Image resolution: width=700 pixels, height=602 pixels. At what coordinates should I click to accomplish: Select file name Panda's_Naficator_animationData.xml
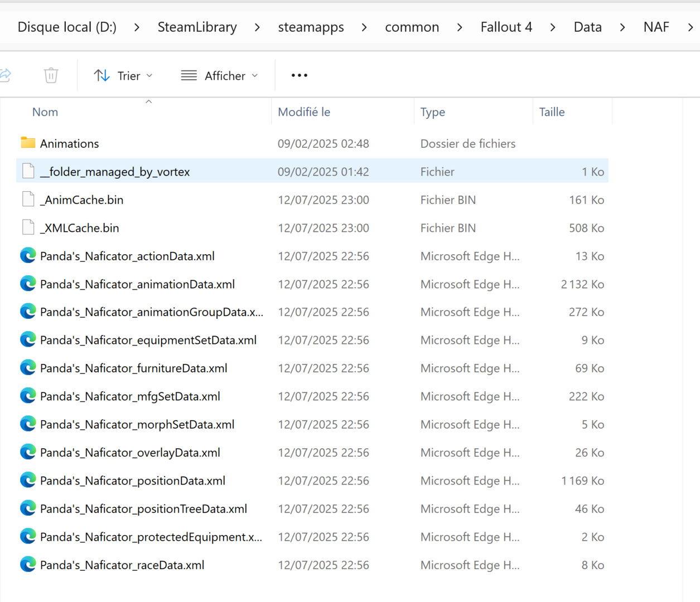click(x=137, y=284)
